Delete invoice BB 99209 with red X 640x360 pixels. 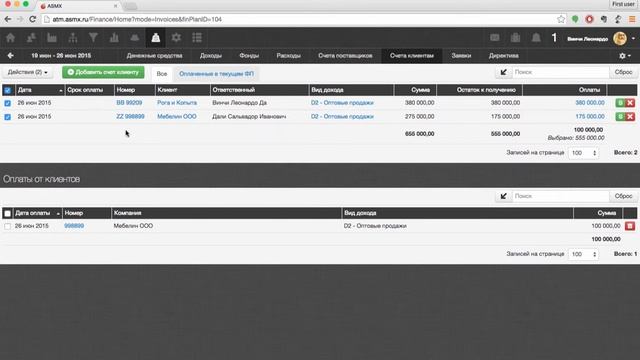pyautogui.click(x=630, y=103)
